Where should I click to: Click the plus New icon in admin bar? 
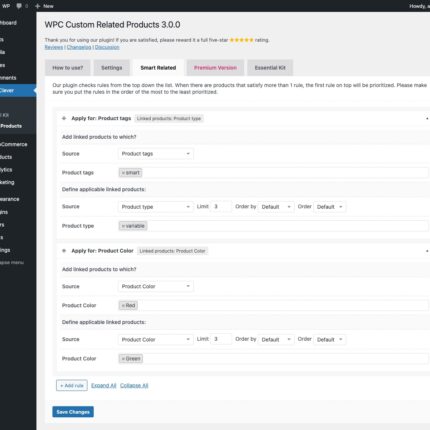pos(37,6)
